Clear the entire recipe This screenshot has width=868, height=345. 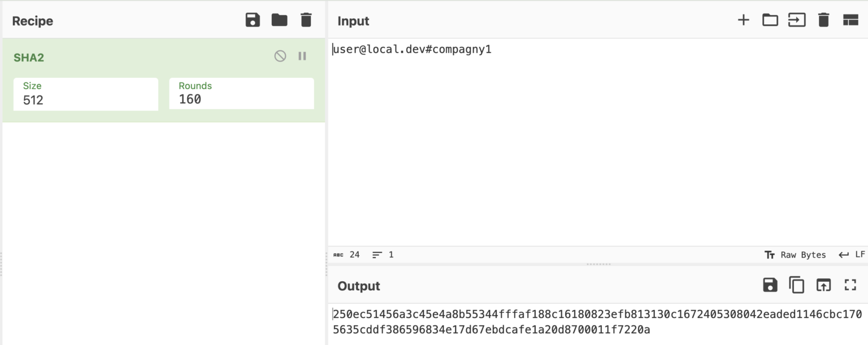click(305, 19)
